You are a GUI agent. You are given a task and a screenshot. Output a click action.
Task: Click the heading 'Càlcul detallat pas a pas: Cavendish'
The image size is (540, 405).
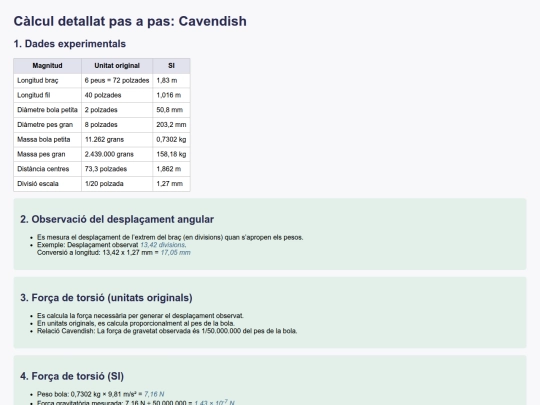pyautogui.click(x=130, y=21)
